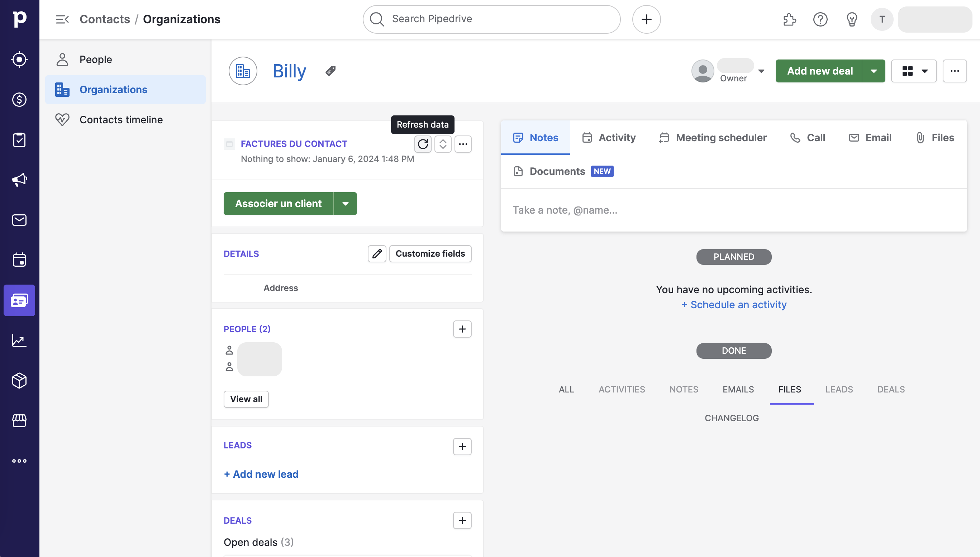This screenshot has width=980, height=557.
Task: Toggle the sidebar collapse menu icon
Action: tap(62, 19)
